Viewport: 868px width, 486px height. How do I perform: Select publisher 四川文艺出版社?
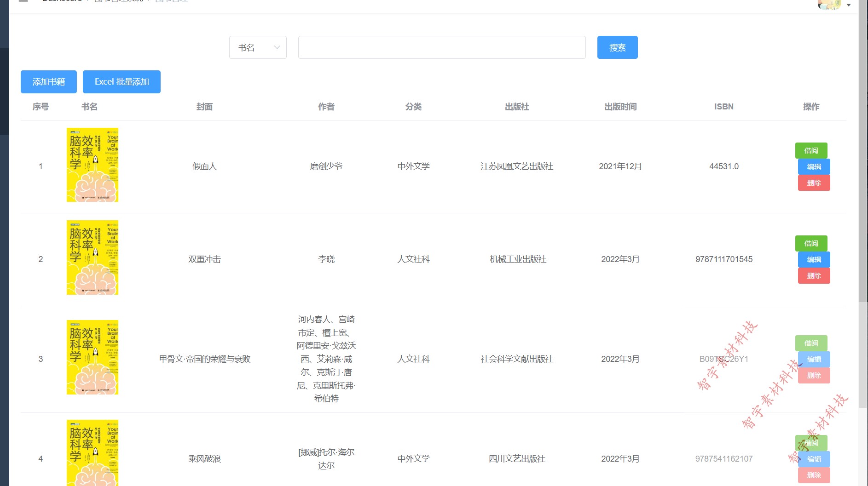tap(517, 459)
